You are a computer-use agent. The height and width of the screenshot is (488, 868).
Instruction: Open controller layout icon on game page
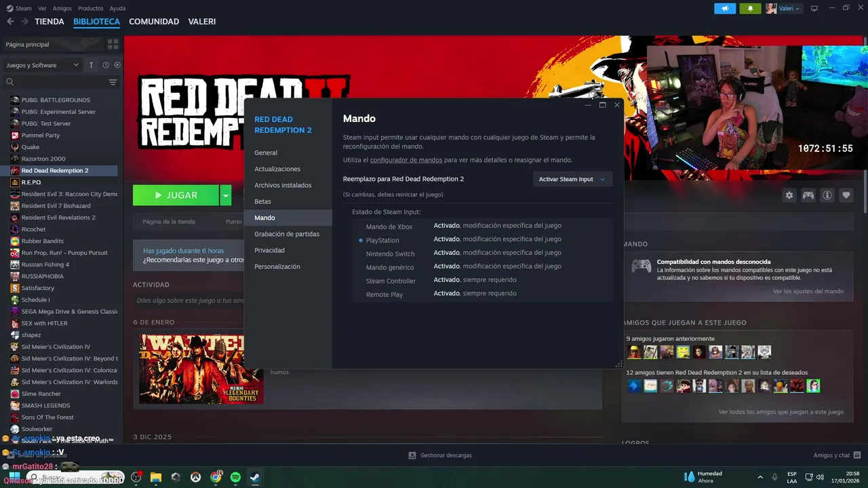pos(808,195)
